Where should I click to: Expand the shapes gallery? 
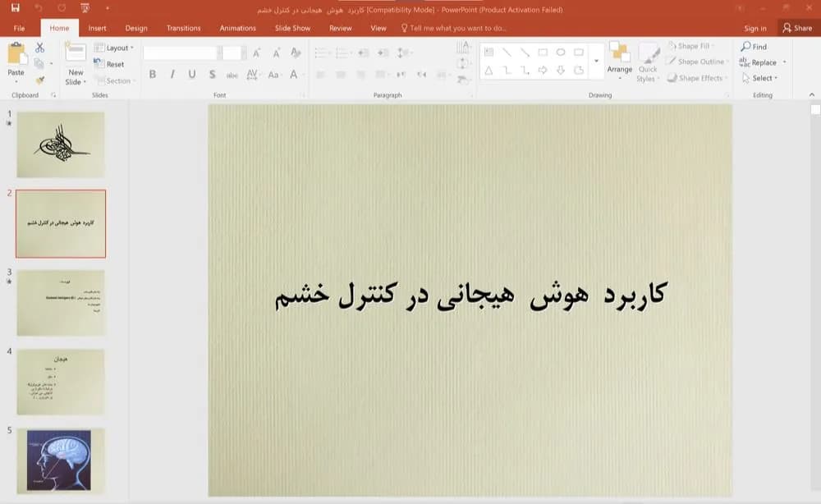596,62
